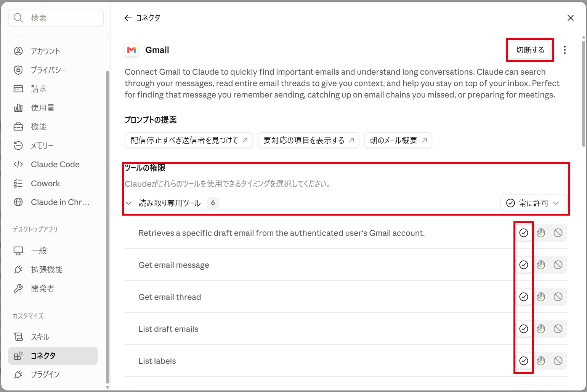This screenshot has height=392, width=587.
Task: Block the List labels tool
Action: pos(558,361)
